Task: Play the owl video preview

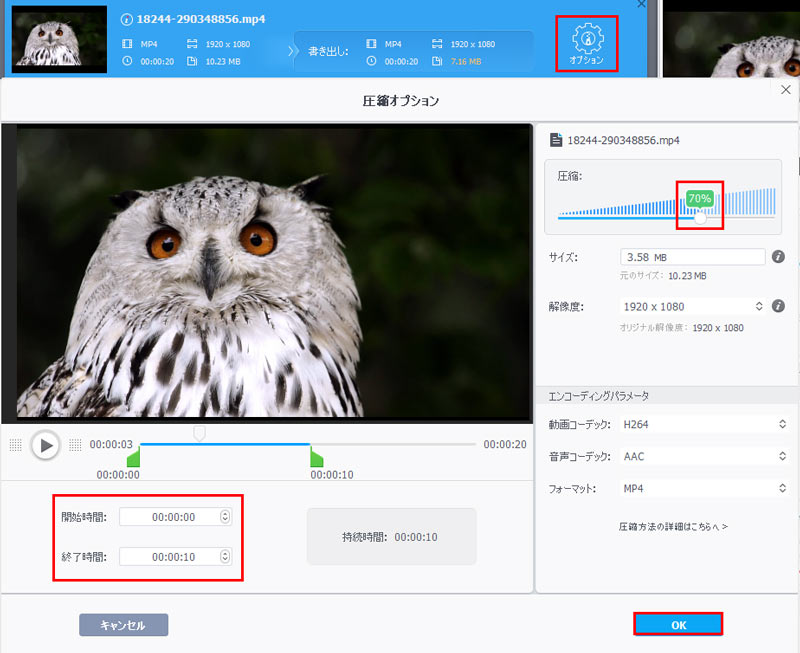Action: [46, 446]
